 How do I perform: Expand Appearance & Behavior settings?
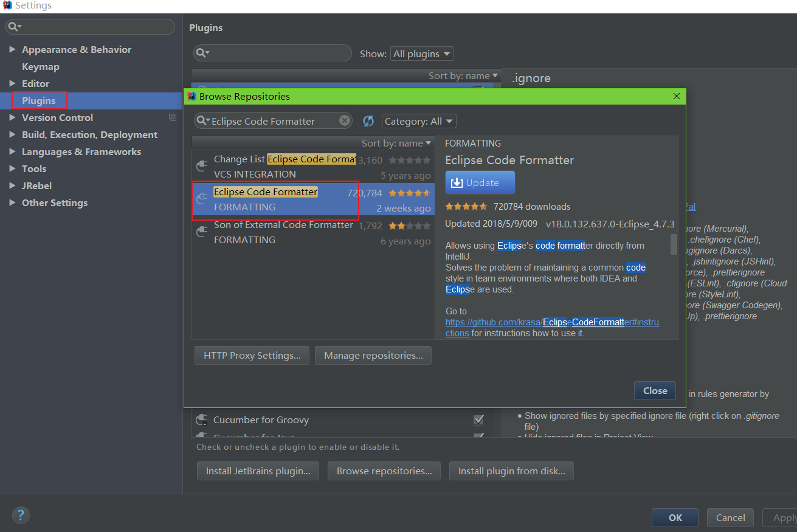tap(12, 49)
